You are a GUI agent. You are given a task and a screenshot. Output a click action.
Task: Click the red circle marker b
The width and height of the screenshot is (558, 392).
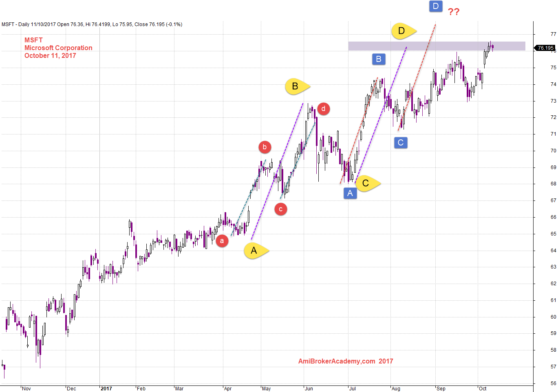coord(265,147)
